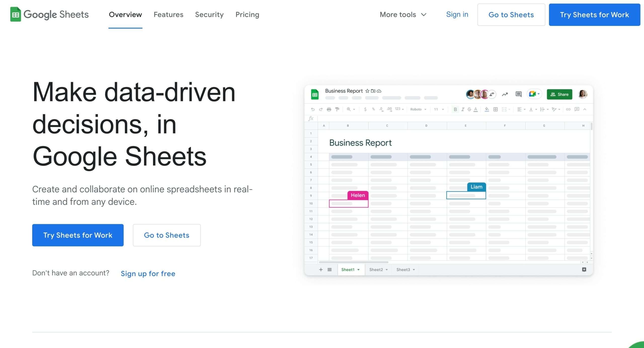Click the Sign up for free link
644x348 pixels.
(148, 274)
